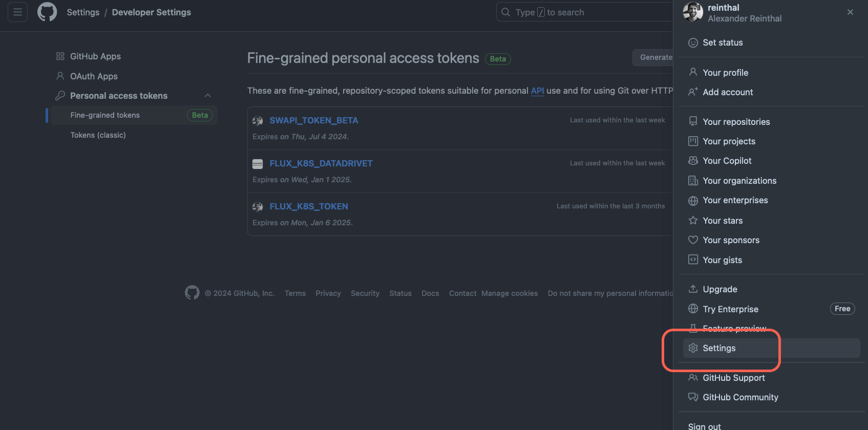868x430 pixels.
Task: Click the gear icon beside Settings
Action: [x=693, y=348]
